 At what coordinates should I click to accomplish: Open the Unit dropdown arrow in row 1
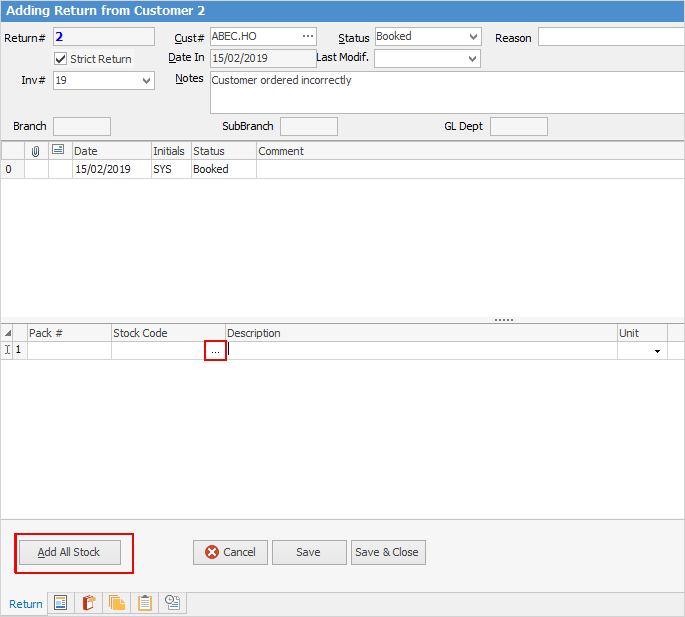click(x=657, y=351)
